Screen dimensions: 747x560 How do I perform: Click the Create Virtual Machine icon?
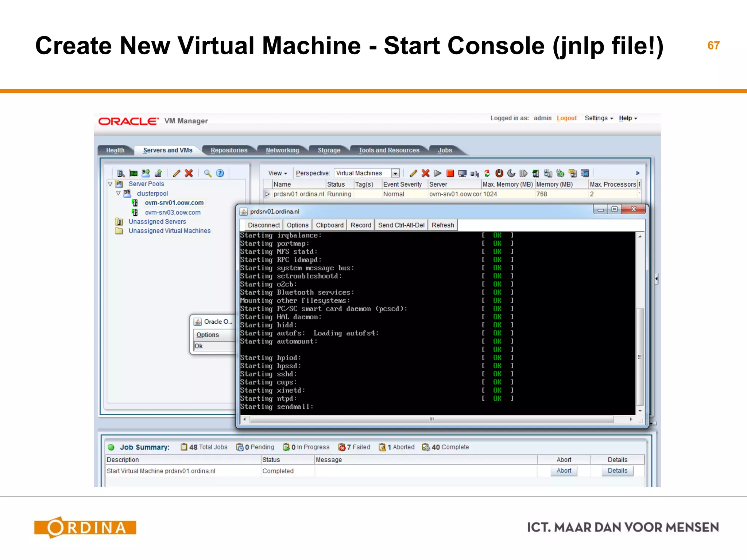click(158, 173)
